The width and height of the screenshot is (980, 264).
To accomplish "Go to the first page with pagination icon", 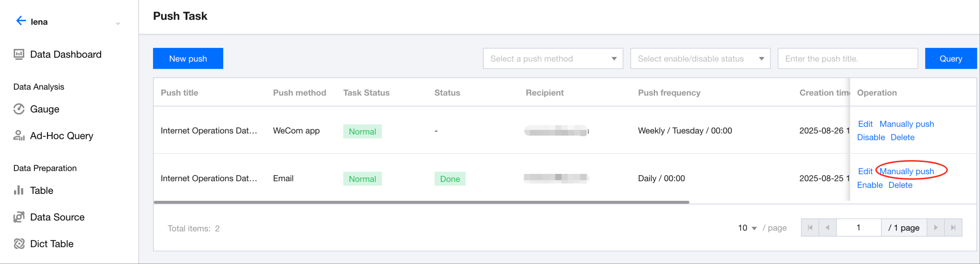I will (x=810, y=228).
